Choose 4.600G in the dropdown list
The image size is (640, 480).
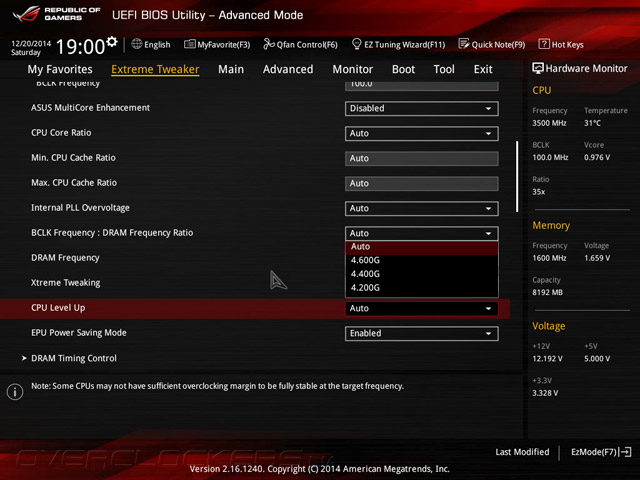[x=422, y=260]
